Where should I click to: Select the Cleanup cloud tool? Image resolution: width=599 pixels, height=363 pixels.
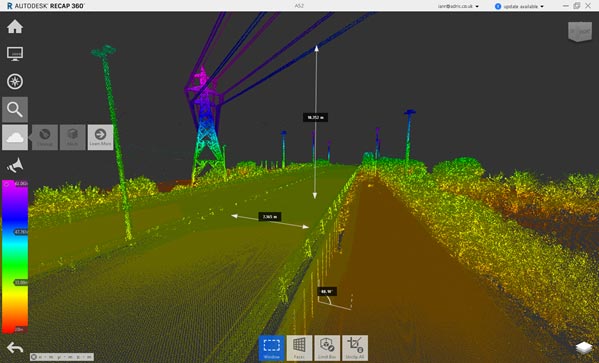coord(45,137)
